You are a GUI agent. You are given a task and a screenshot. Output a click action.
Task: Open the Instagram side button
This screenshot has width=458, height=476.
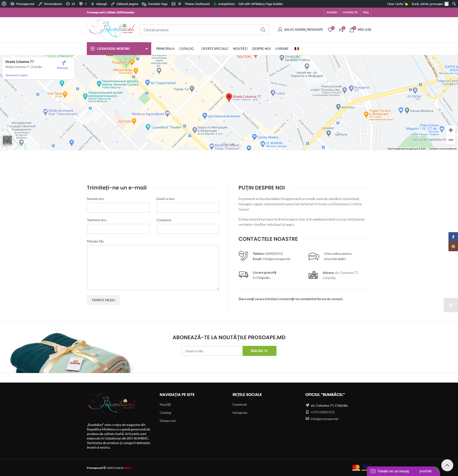[x=453, y=246]
